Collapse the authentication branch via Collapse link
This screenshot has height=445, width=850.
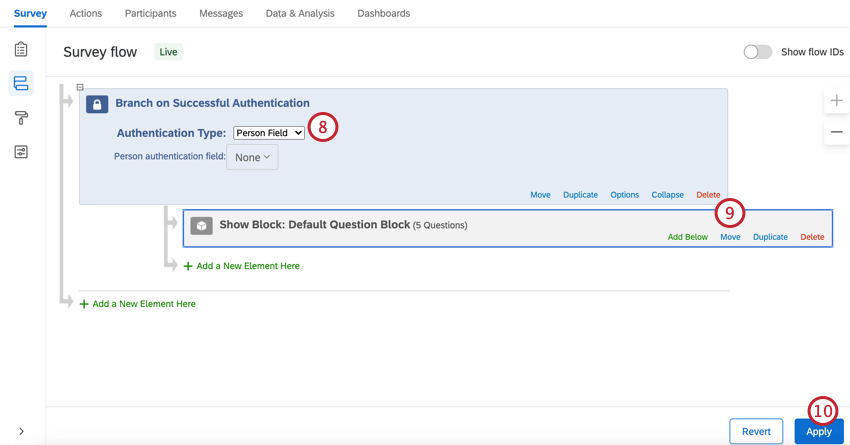click(x=667, y=195)
